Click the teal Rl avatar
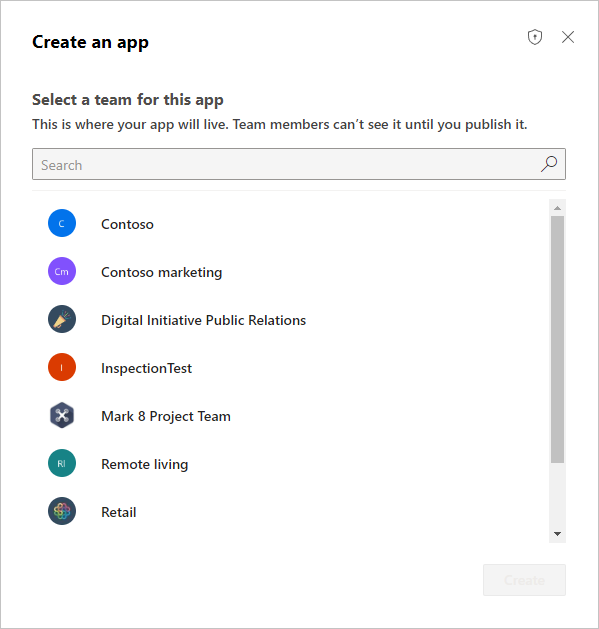The height and width of the screenshot is (629, 599). [x=62, y=463]
